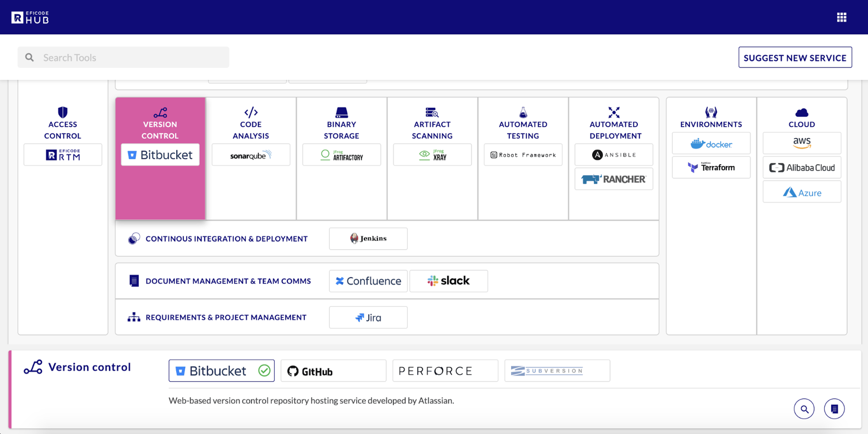
Task: Select the Robot Framework testing tool
Action: click(x=523, y=154)
